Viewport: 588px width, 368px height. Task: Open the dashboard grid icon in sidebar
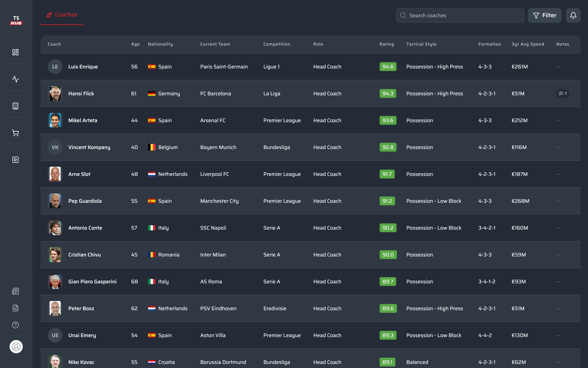click(x=16, y=52)
